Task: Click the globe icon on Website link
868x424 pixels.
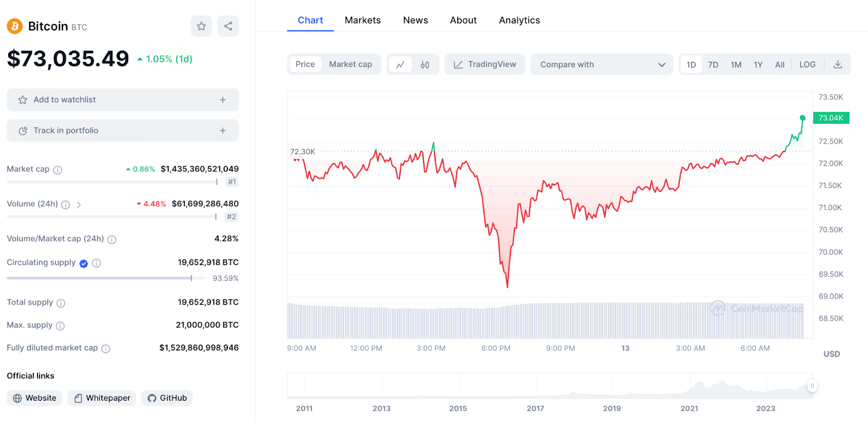Action: click(17, 398)
